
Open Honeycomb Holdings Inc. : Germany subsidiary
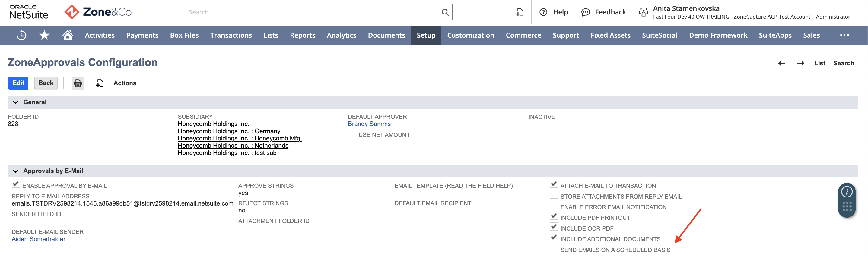tap(229, 131)
